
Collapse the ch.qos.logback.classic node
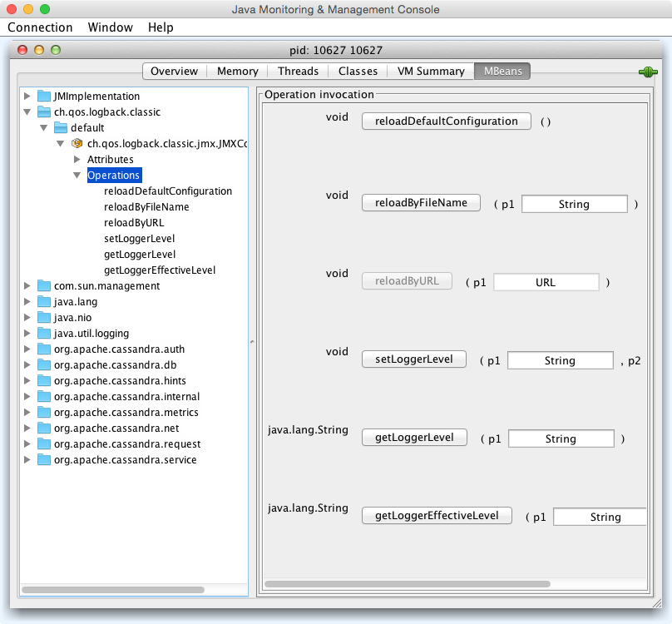point(27,112)
